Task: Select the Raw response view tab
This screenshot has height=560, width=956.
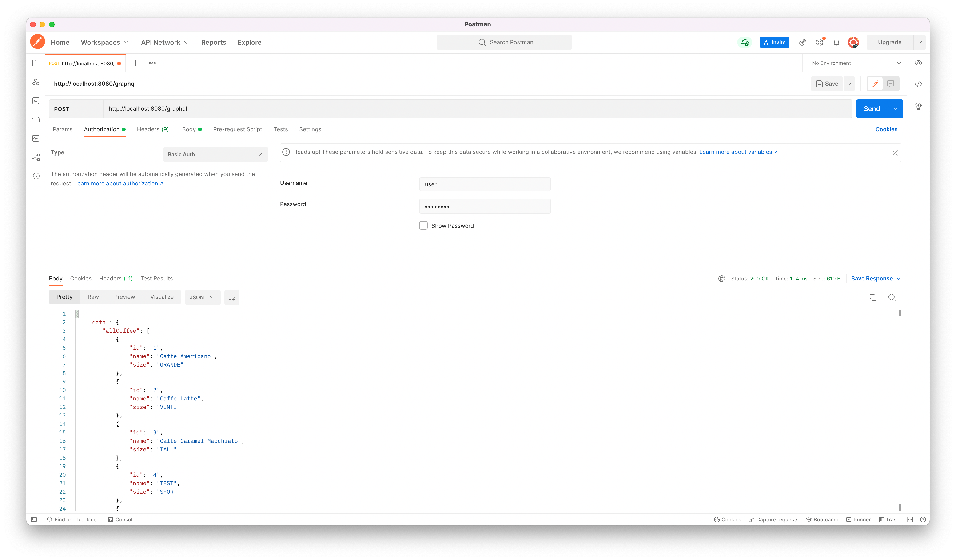Action: pyautogui.click(x=93, y=297)
